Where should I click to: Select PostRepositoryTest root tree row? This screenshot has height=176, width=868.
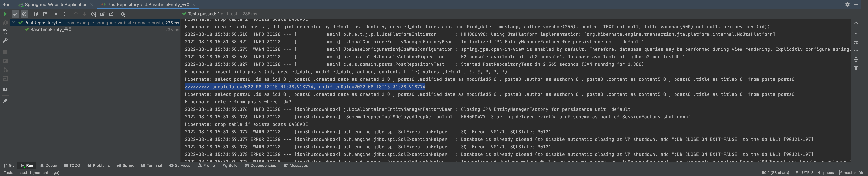95,23
